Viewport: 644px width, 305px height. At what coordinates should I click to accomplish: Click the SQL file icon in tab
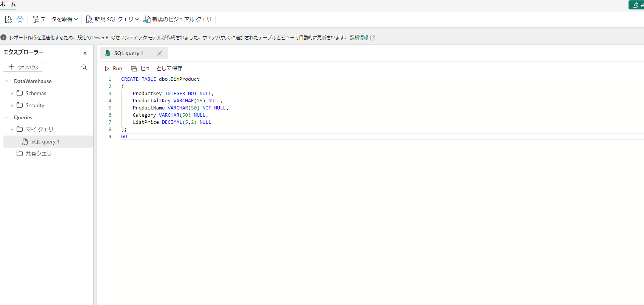(108, 53)
